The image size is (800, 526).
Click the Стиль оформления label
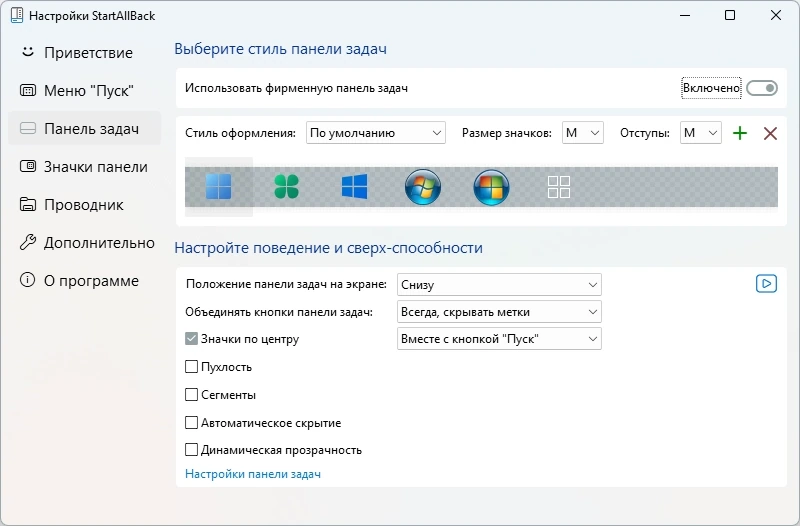tap(240, 133)
